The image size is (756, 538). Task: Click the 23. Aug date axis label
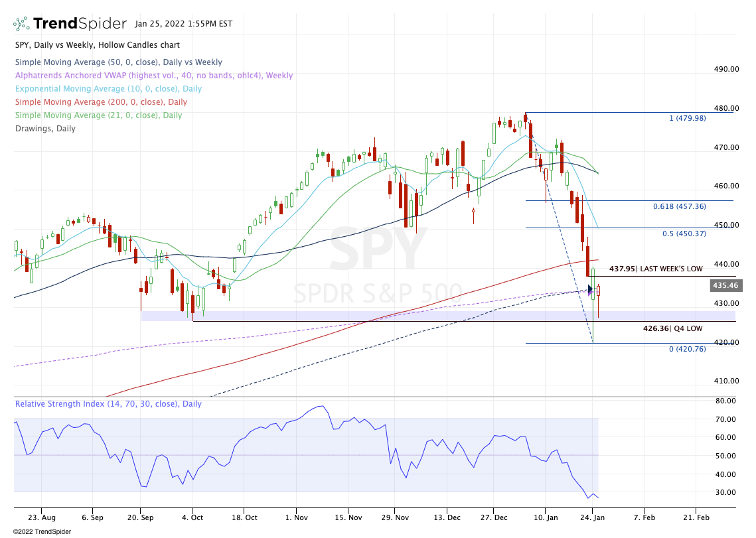pyautogui.click(x=41, y=517)
